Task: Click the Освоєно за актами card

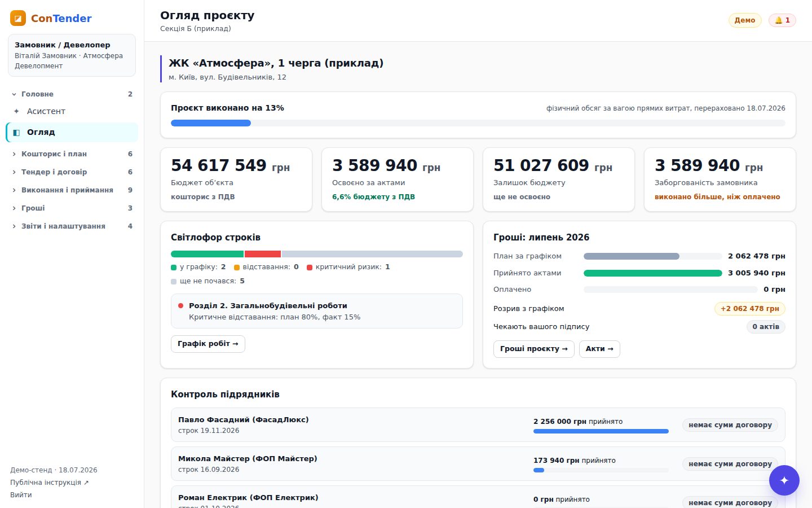Action: pos(398,179)
